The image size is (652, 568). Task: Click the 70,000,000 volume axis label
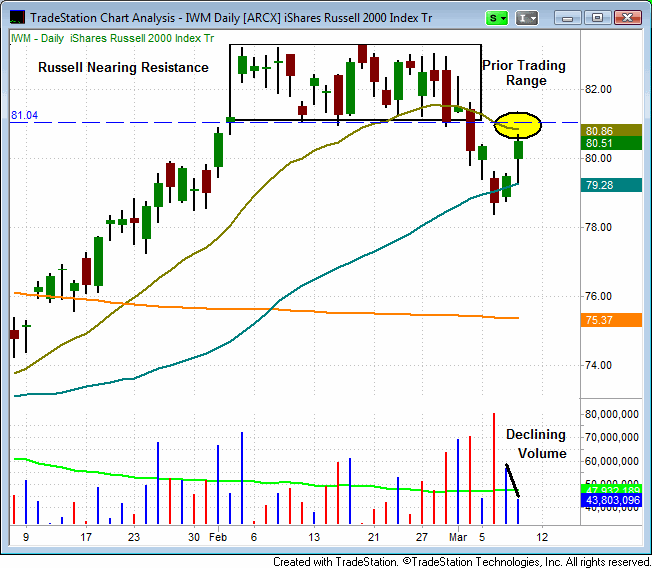coord(611,437)
